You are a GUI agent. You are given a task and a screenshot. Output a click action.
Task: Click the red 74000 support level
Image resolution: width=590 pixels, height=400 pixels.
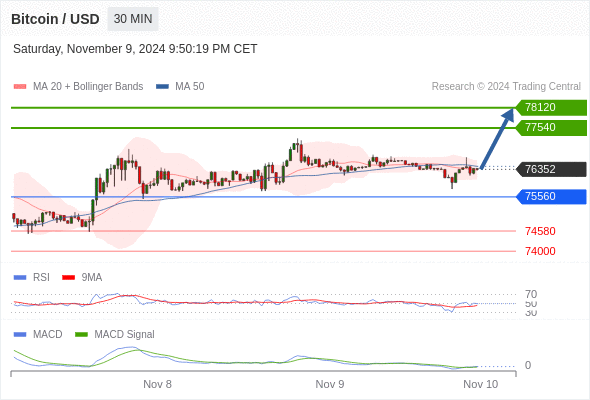540,251
